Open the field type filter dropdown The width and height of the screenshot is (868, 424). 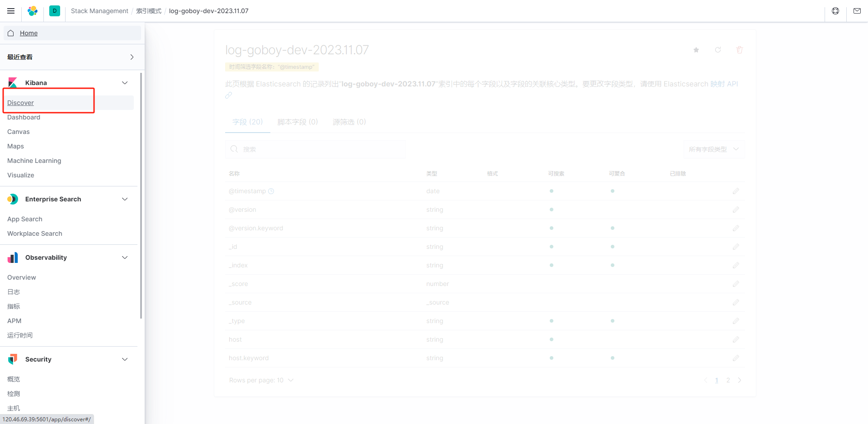[x=713, y=149]
